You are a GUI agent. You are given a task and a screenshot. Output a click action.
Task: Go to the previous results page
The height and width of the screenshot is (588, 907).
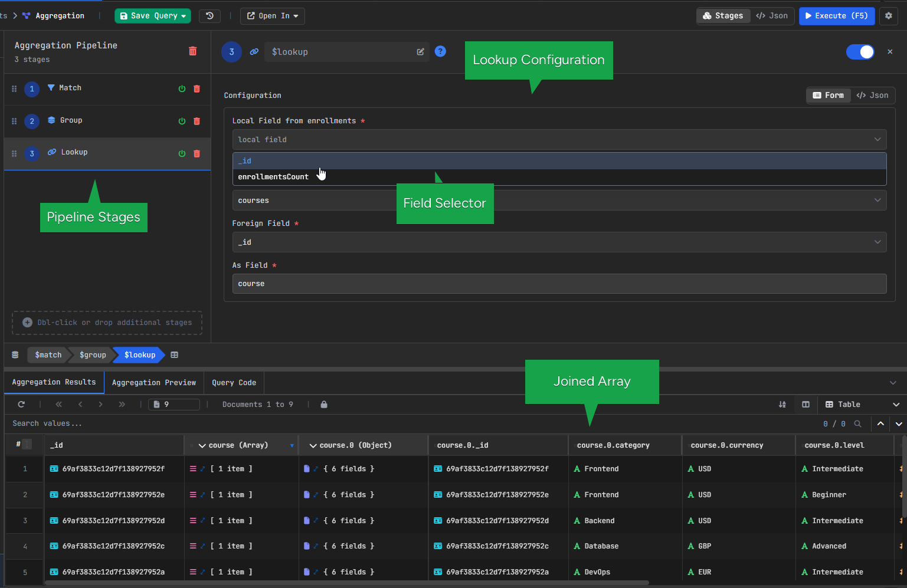click(x=80, y=405)
